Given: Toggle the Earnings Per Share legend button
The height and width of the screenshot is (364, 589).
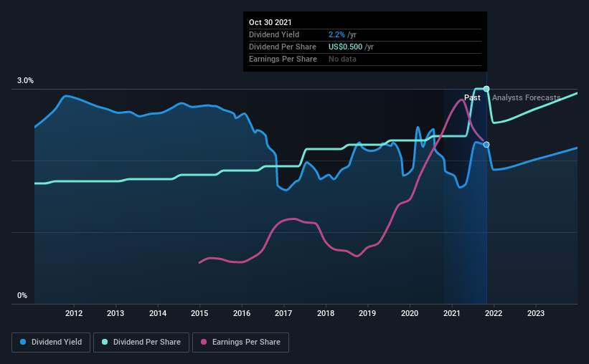Looking at the screenshot, I should 240,343.
